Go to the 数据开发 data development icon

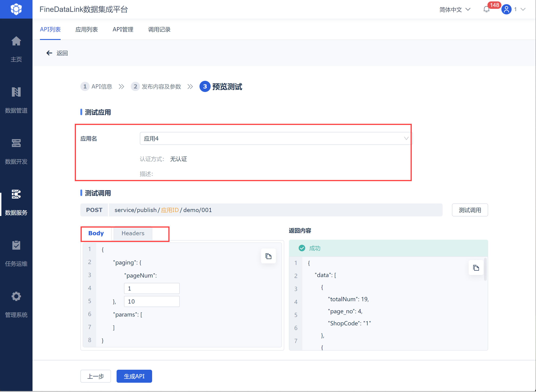16,143
